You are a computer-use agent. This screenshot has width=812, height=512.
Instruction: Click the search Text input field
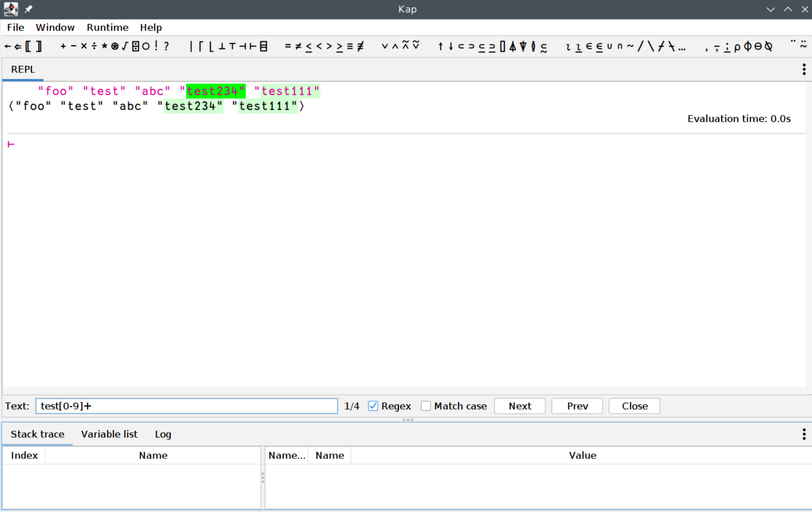pos(186,406)
